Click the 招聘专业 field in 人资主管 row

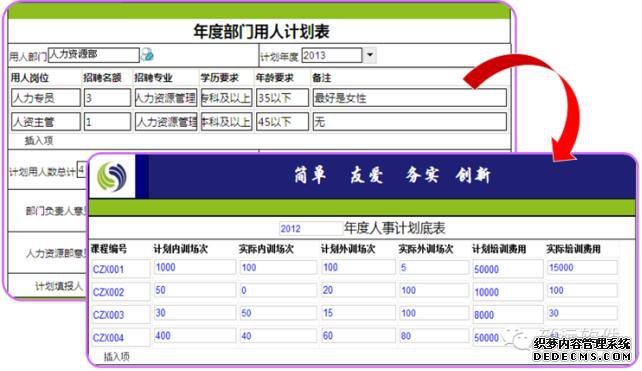[x=166, y=122]
